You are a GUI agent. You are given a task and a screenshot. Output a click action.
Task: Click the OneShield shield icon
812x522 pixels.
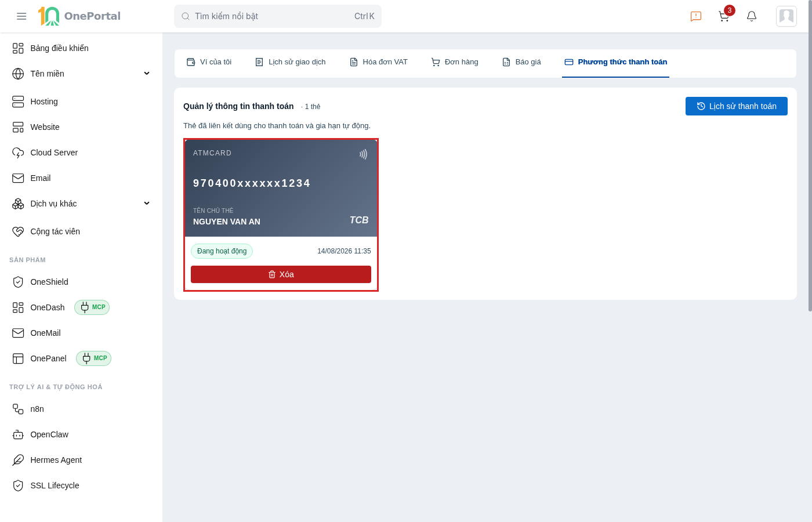coord(18,282)
